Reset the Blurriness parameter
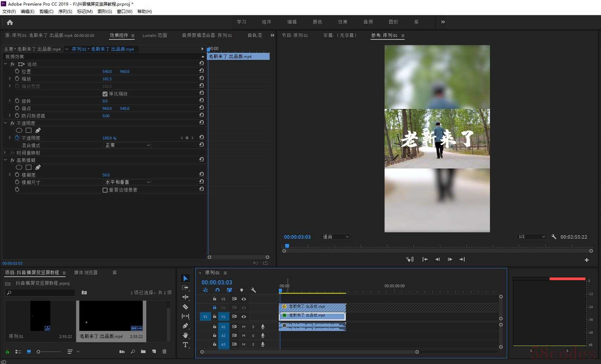This screenshot has height=364, width=601. coord(202,174)
